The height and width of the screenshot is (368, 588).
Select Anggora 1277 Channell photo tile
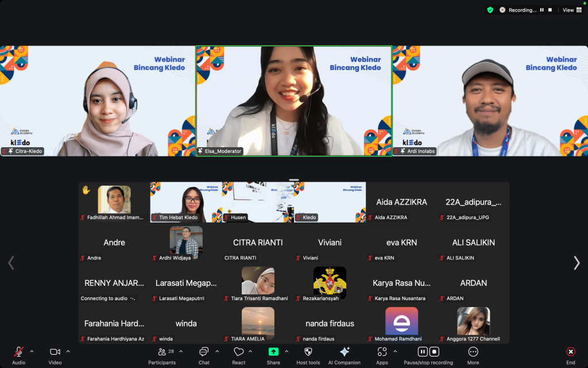point(473,324)
